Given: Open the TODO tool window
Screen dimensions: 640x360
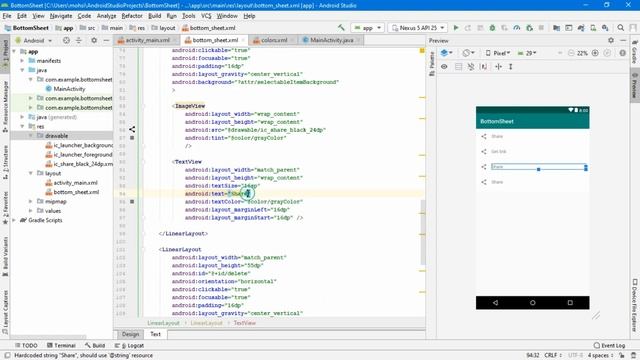Looking at the screenshot, I should coord(26,345).
